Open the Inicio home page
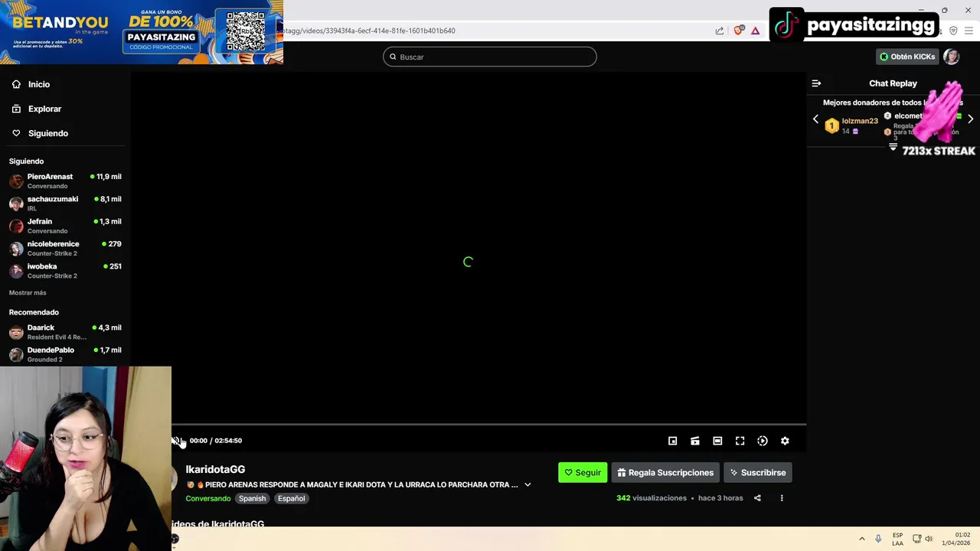The width and height of the screenshot is (980, 551). (31, 84)
